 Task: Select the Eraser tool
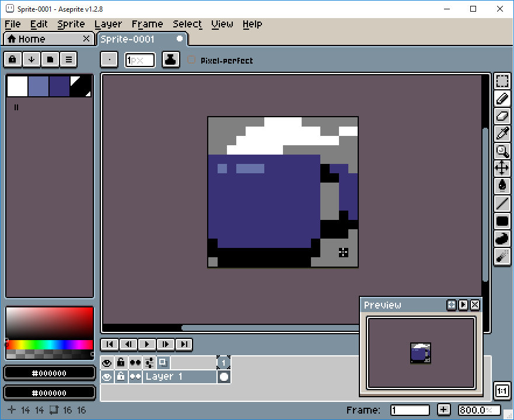point(502,116)
